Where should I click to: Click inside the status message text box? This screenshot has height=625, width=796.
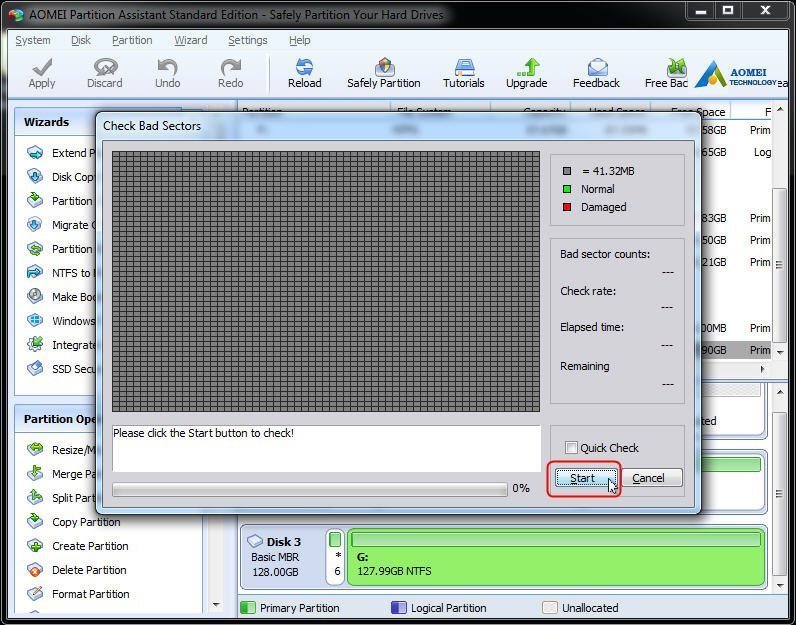tap(326, 448)
